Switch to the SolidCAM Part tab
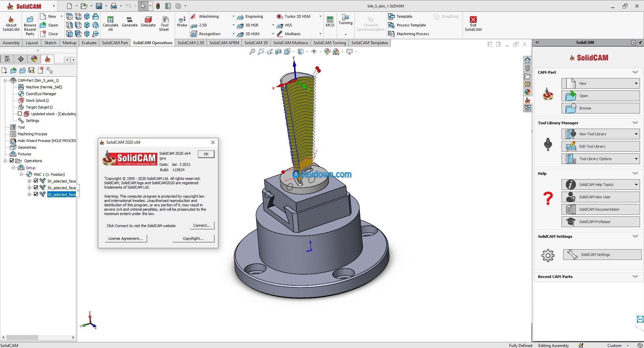This screenshot has width=644, height=348. coord(115,43)
